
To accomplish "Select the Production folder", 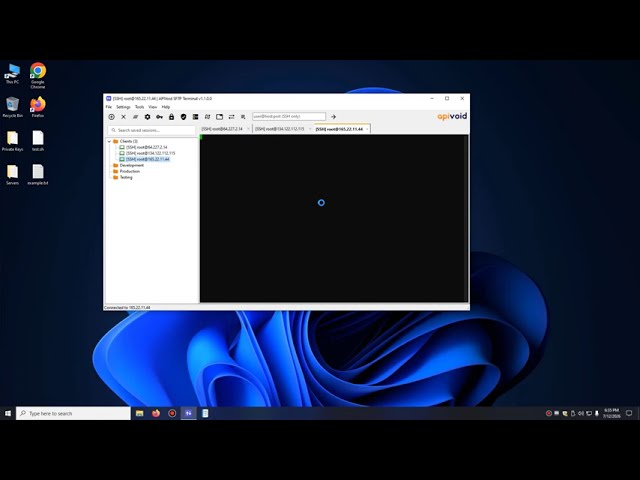I will (130, 171).
